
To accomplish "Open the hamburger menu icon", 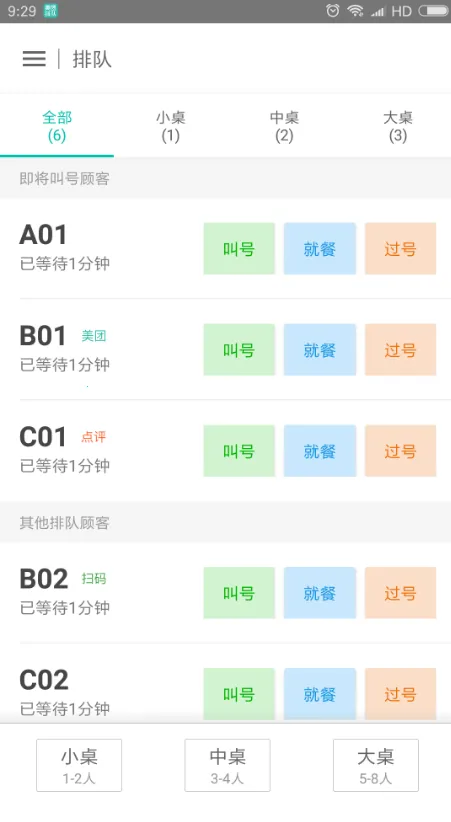I will [x=34, y=59].
